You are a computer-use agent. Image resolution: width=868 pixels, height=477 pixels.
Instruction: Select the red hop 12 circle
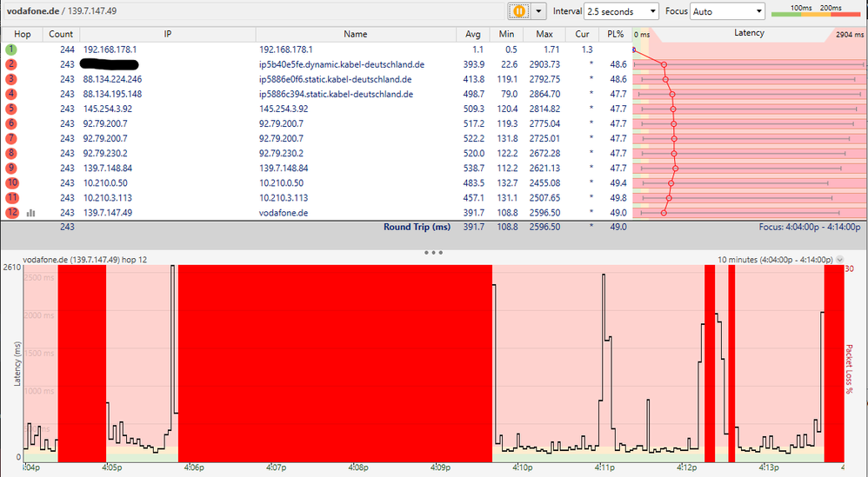pos(12,212)
